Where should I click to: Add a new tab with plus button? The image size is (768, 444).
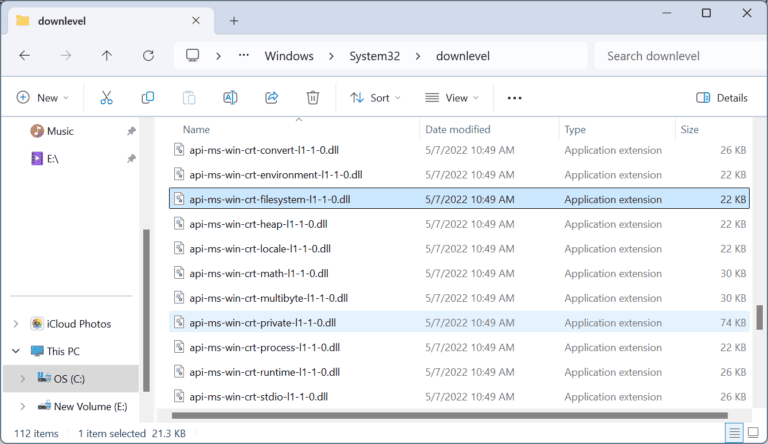234,21
